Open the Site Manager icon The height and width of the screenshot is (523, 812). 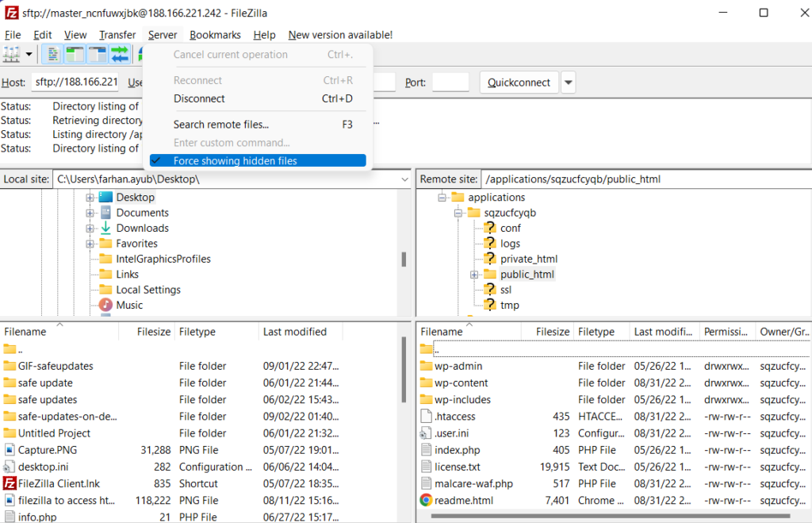12,55
